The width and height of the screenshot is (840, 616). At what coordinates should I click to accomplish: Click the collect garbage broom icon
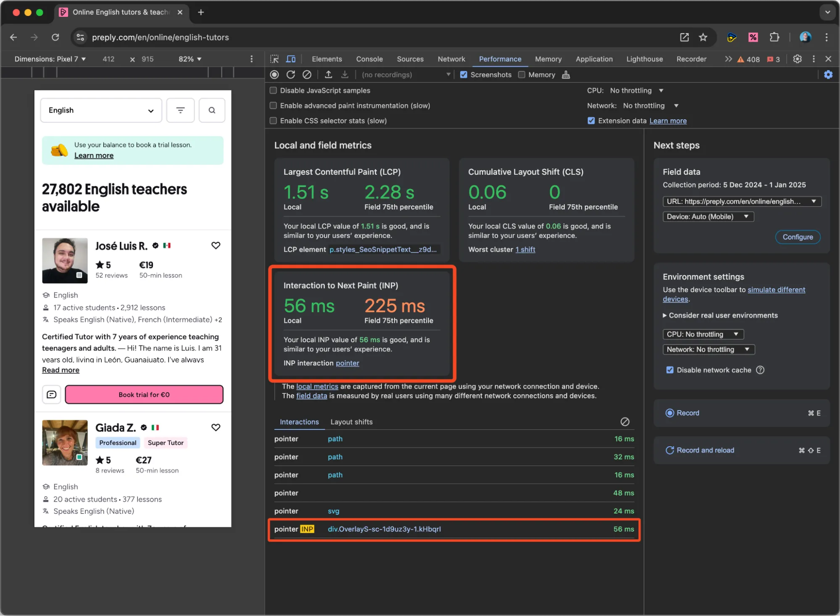566,75
